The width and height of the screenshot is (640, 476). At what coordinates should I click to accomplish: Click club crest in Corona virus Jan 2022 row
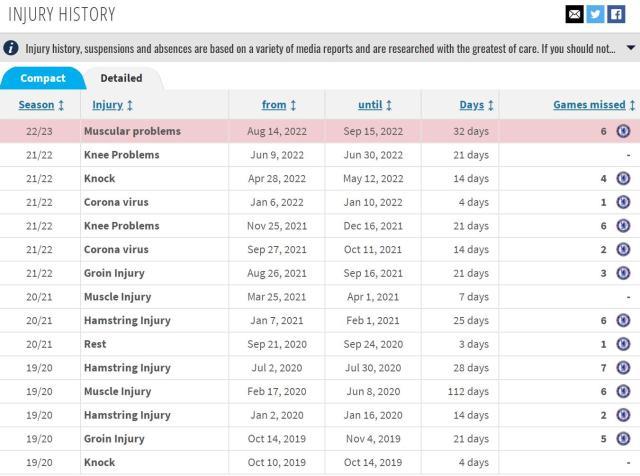pos(623,202)
